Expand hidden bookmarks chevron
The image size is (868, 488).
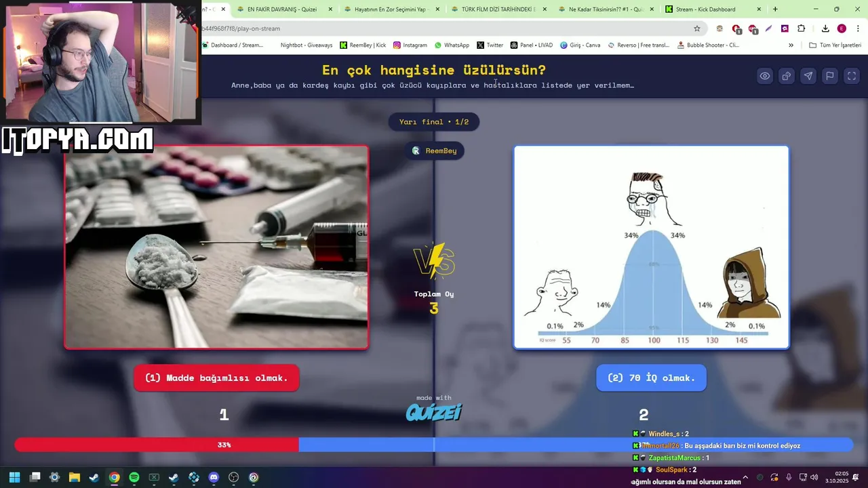pos(791,45)
